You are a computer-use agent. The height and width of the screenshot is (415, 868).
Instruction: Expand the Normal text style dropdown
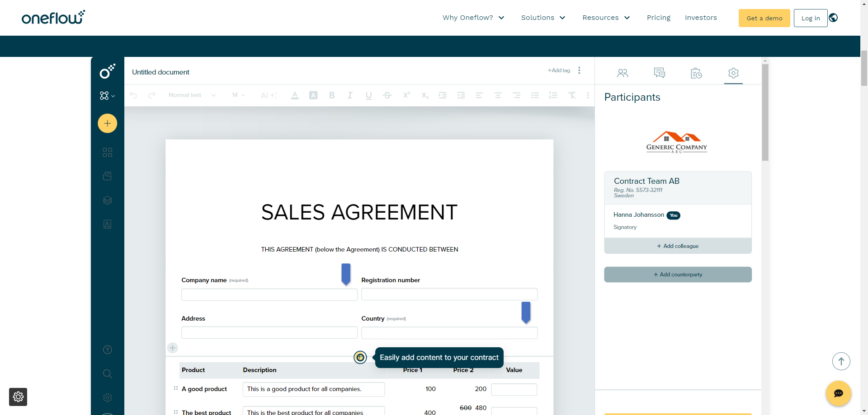[192, 95]
